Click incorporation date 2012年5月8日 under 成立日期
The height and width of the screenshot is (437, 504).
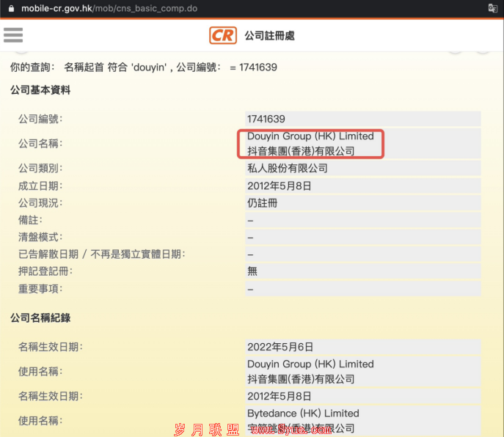click(279, 186)
